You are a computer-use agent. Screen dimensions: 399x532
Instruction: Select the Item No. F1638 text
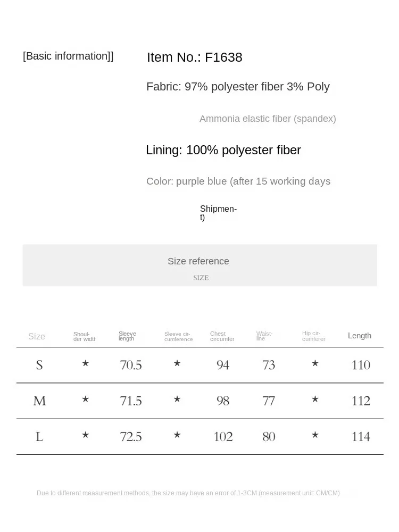194,57
